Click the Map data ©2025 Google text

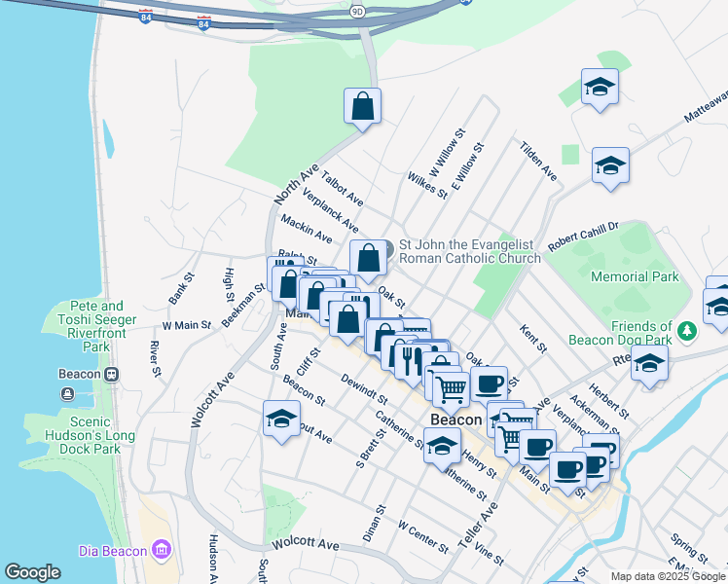coord(669,576)
